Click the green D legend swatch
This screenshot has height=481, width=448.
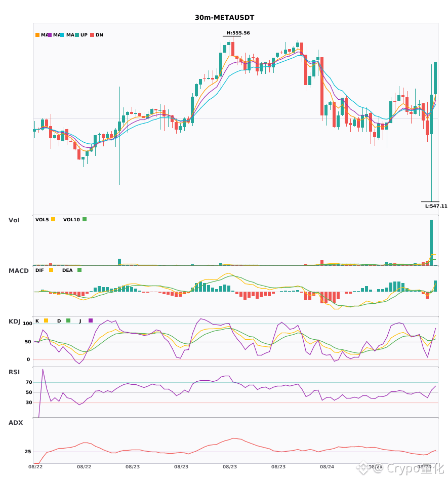[x=68, y=320]
